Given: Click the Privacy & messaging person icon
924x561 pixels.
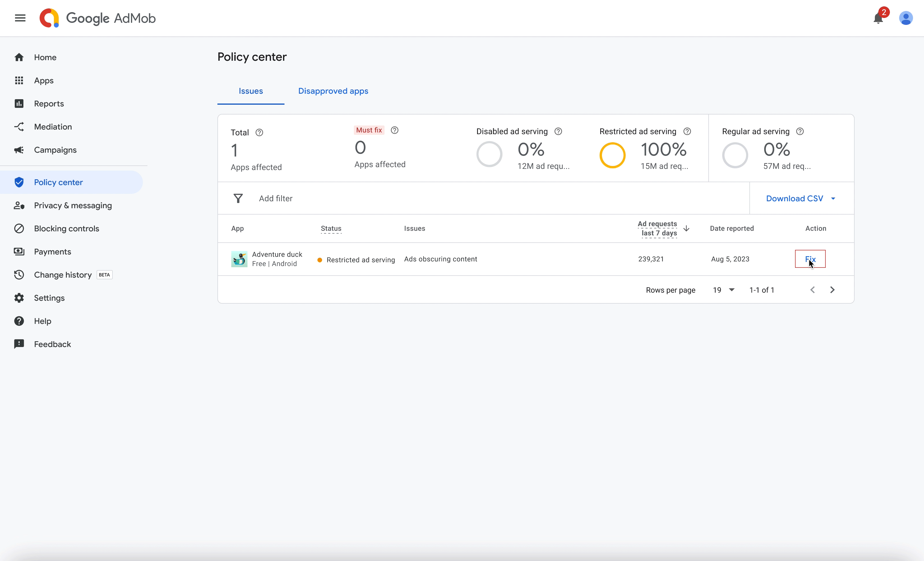Looking at the screenshot, I should [19, 206].
